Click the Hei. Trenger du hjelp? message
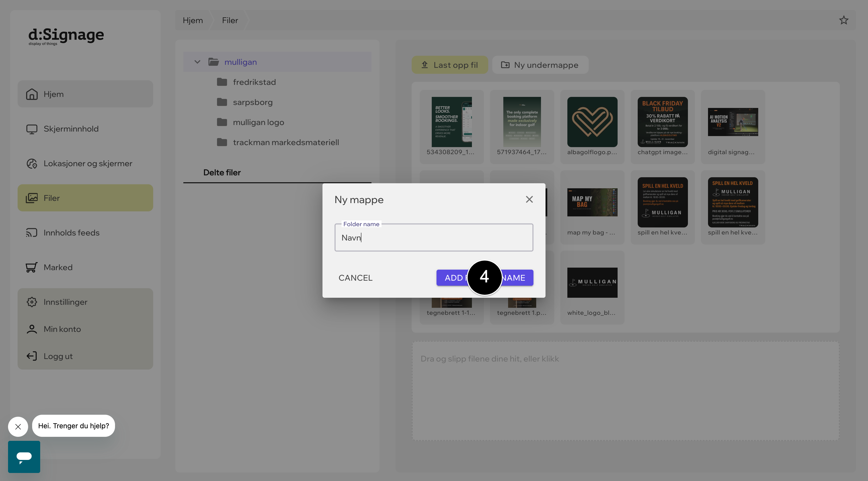868x481 pixels. point(73,426)
